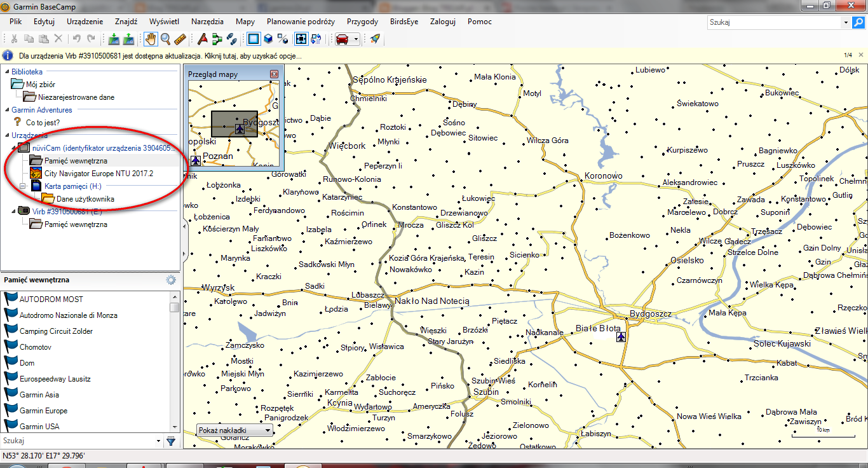Open the gear options for Pamięć wewnętrzna list

click(170, 280)
